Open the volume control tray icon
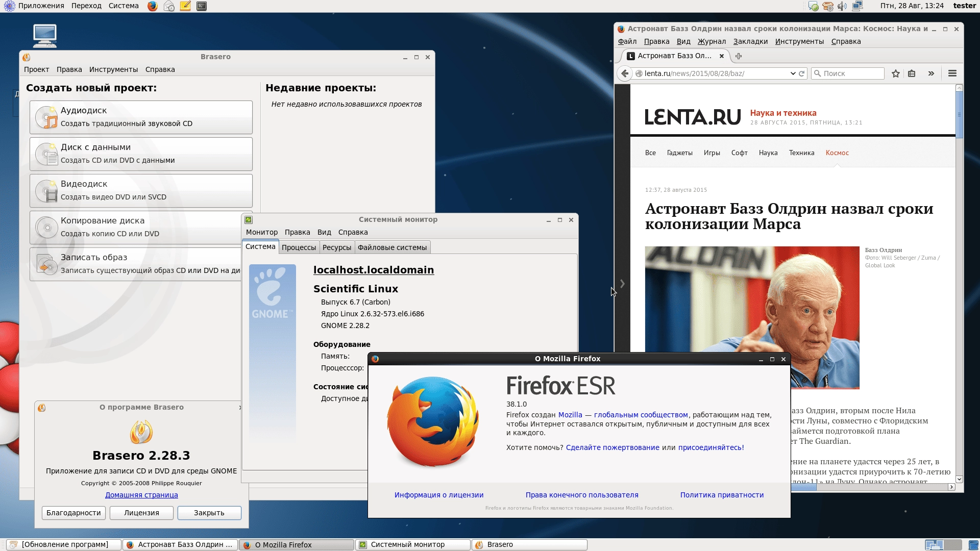This screenshot has height=551, width=980. click(842, 6)
